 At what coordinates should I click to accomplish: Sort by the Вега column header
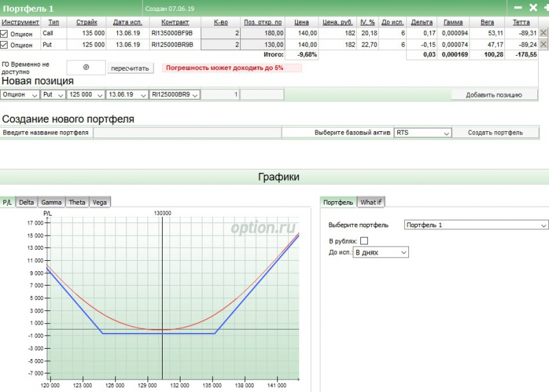point(487,22)
